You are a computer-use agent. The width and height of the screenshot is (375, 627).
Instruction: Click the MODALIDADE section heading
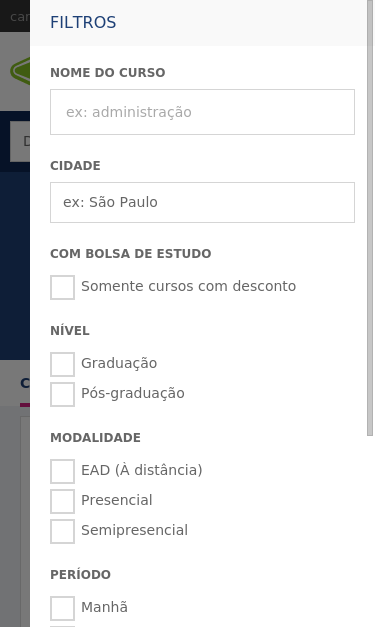point(96,438)
